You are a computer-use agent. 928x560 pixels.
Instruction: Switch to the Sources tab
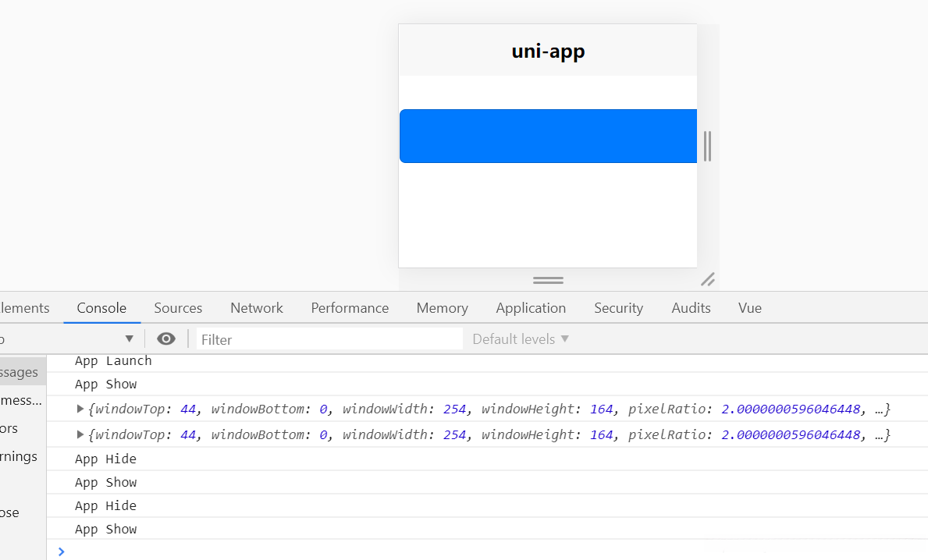(x=178, y=308)
